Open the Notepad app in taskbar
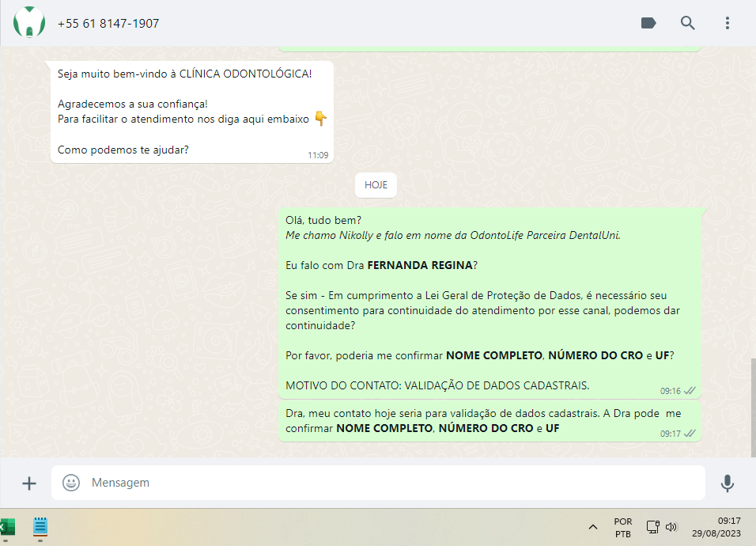This screenshot has width=756, height=546. click(40, 527)
